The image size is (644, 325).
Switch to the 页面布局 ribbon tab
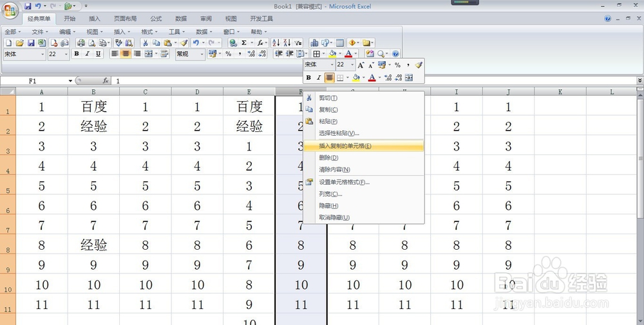click(x=126, y=19)
